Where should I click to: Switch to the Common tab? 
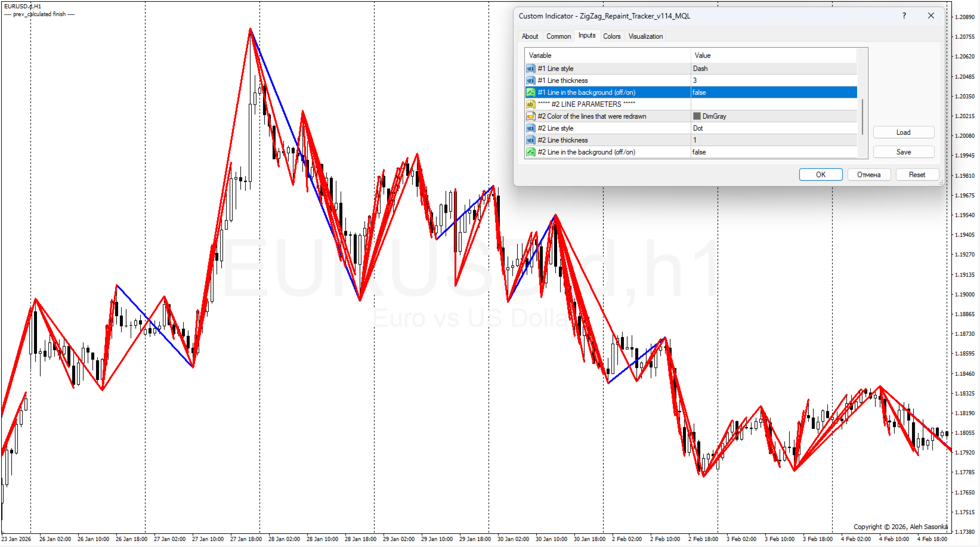pyautogui.click(x=558, y=36)
